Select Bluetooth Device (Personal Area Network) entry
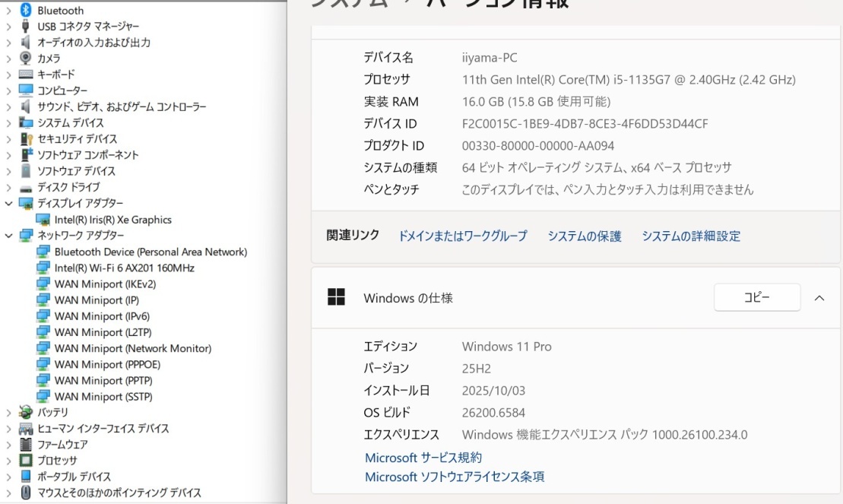Viewport: 843px width, 504px height. coord(151,252)
